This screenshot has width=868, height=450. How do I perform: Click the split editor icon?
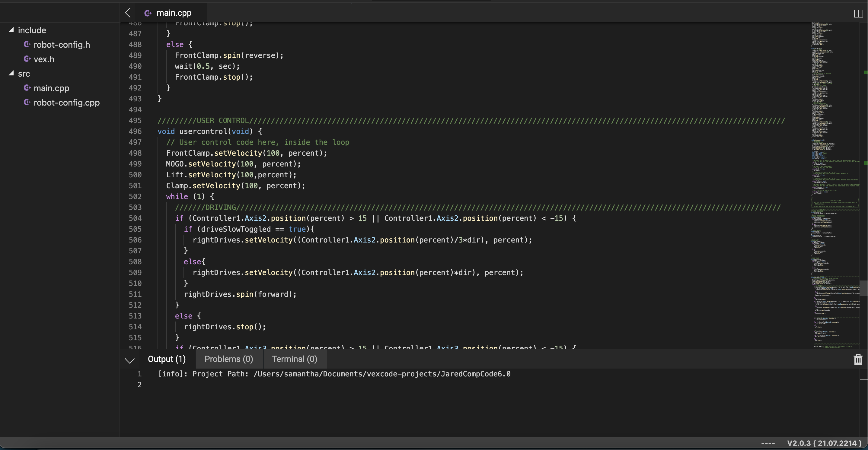(858, 14)
